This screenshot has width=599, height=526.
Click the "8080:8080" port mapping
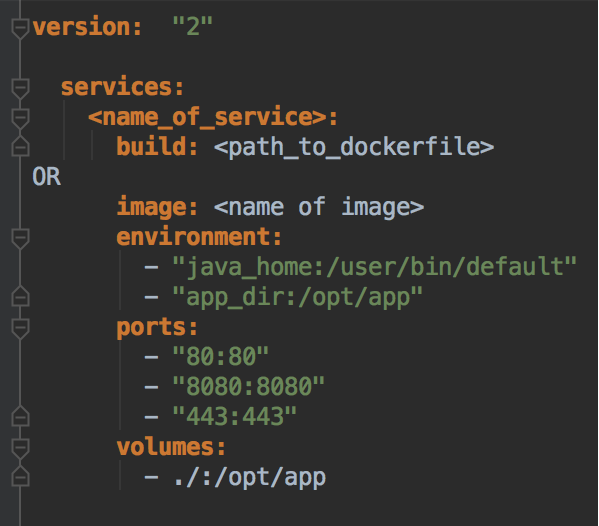(x=248, y=386)
